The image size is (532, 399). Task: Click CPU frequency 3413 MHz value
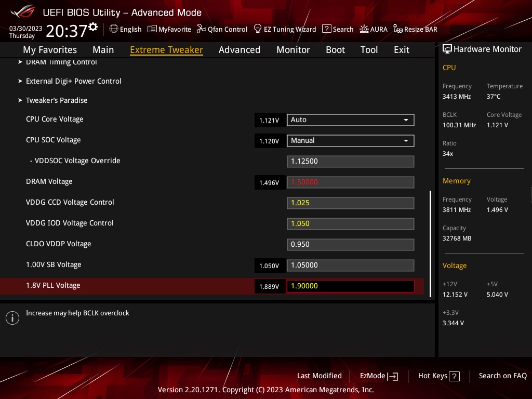pos(457,96)
